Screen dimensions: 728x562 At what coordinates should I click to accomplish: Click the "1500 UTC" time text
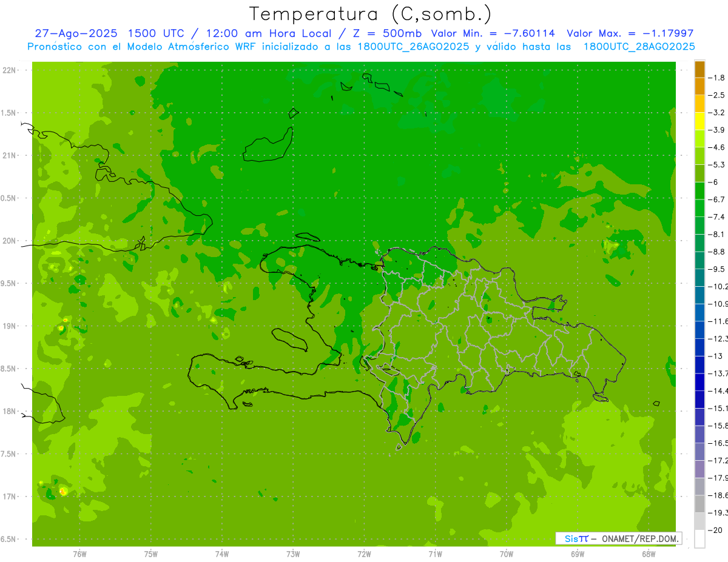click(x=157, y=33)
